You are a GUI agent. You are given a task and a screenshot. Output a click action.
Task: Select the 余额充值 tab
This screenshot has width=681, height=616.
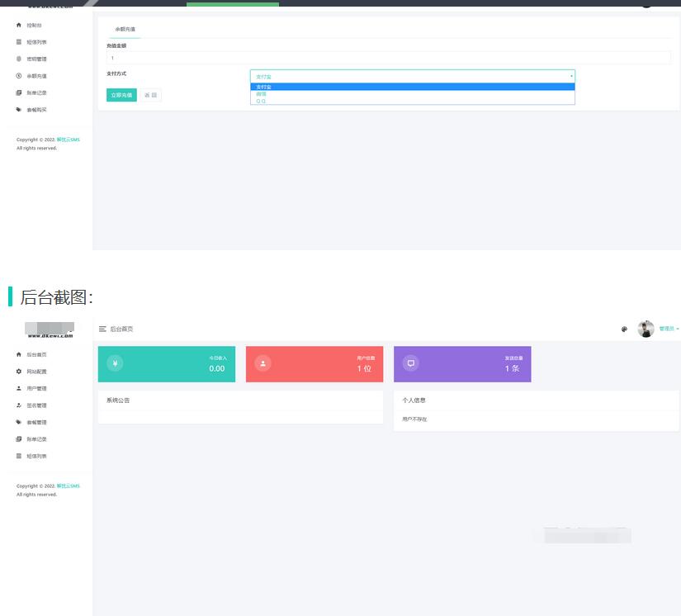coord(125,29)
